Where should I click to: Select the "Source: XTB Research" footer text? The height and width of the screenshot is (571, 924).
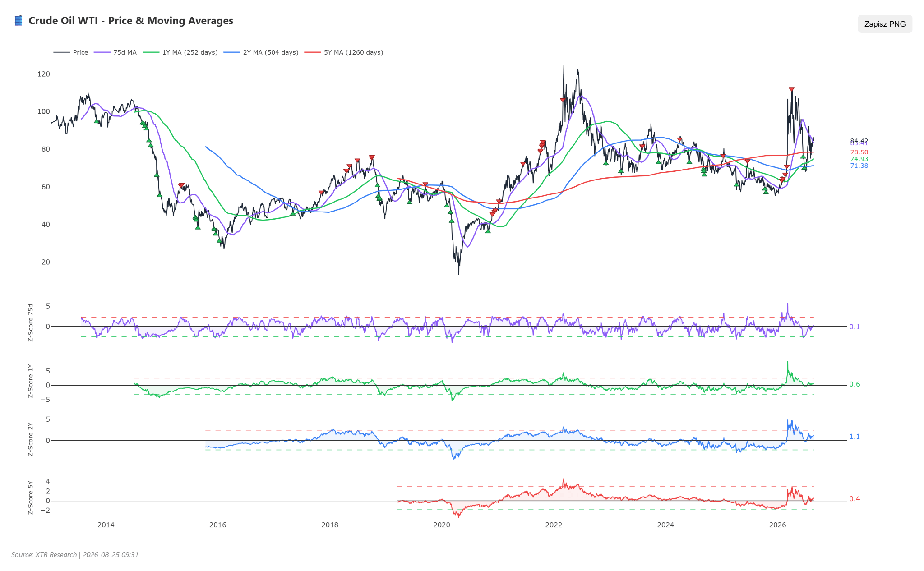[44, 555]
